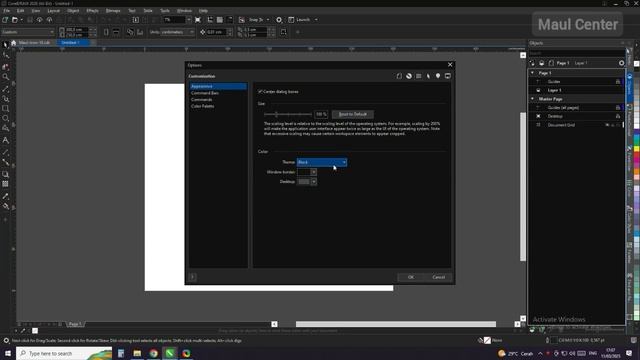Open the Document options icon in Options dialog
The height and width of the screenshot is (360, 640).
(399, 76)
